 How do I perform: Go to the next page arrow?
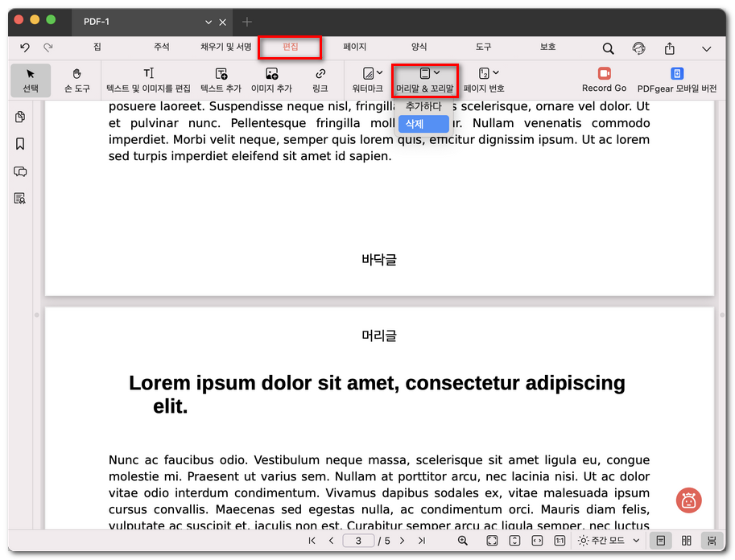402,541
